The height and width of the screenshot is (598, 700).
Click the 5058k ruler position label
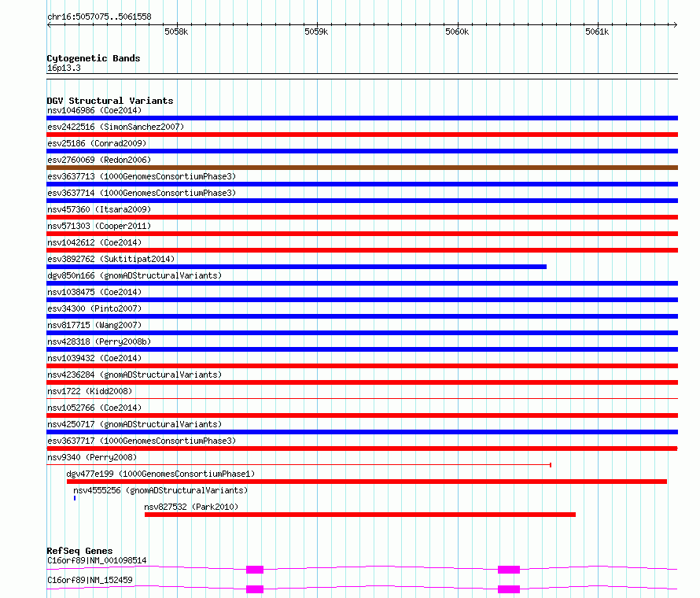point(176,31)
